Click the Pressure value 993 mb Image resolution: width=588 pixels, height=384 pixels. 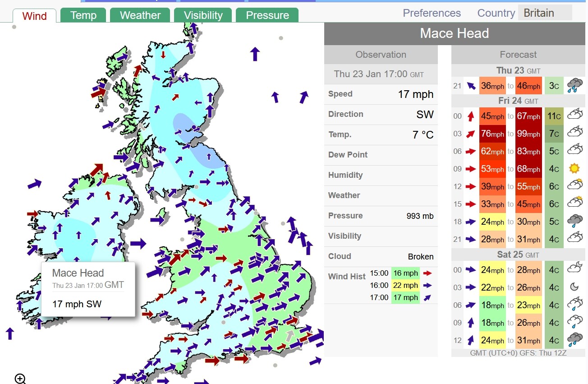point(420,216)
